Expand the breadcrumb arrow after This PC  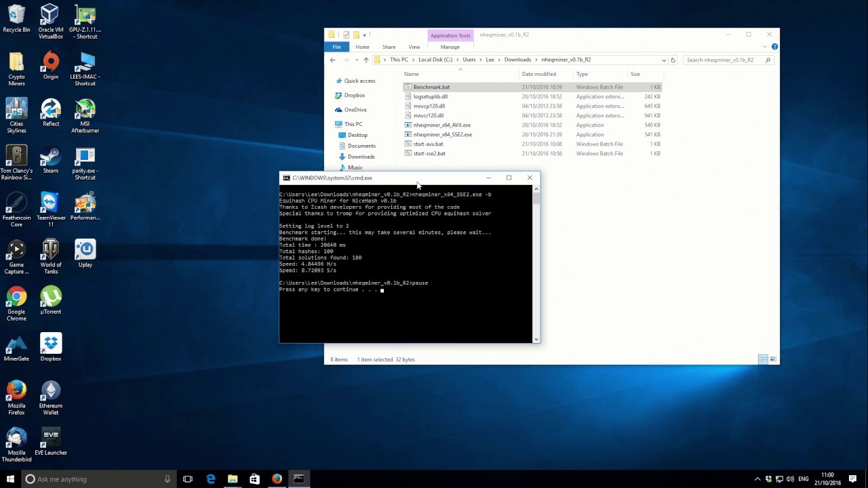tap(413, 60)
